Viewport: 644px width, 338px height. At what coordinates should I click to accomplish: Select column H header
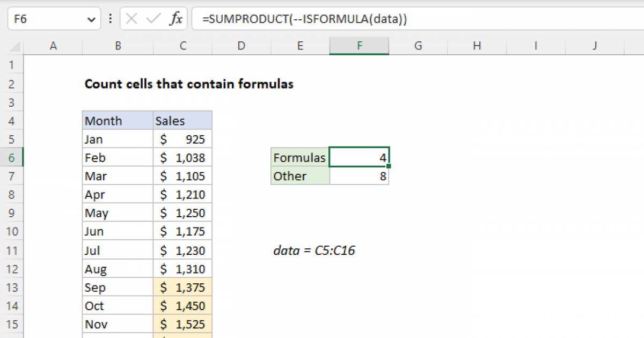(x=477, y=46)
